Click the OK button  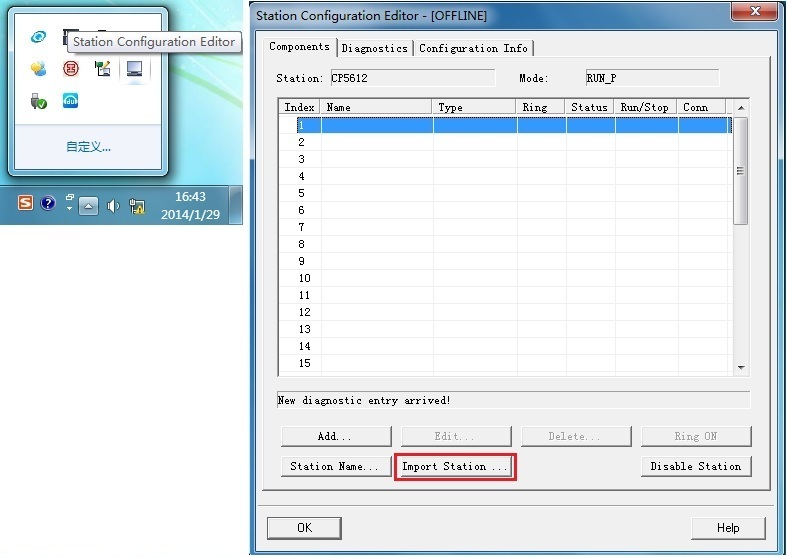[x=304, y=528]
